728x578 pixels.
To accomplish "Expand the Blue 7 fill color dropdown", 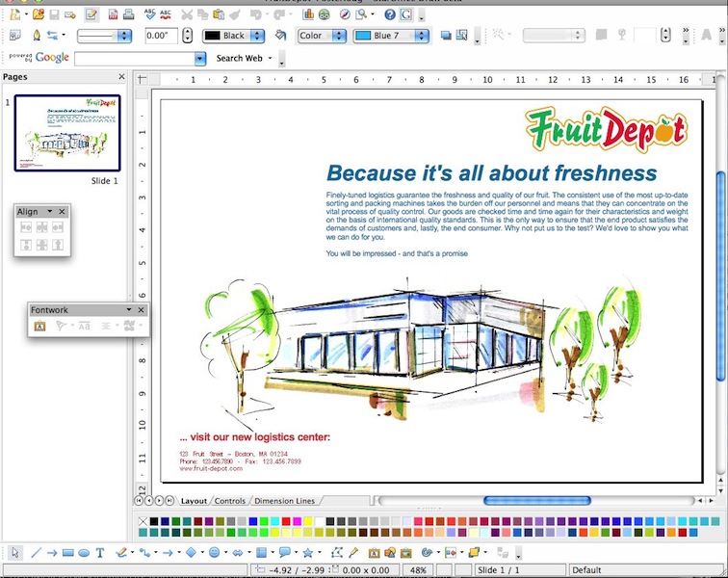I will coord(421,36).
